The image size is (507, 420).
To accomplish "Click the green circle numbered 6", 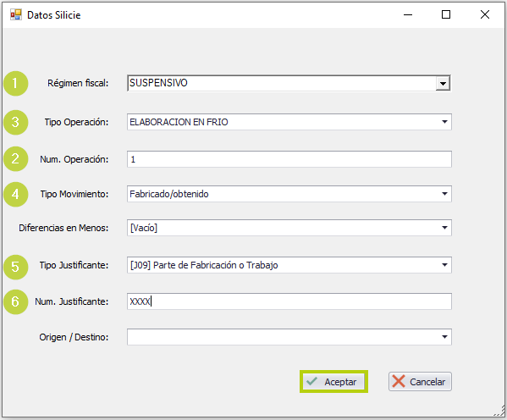I will (x=15, y=301).
